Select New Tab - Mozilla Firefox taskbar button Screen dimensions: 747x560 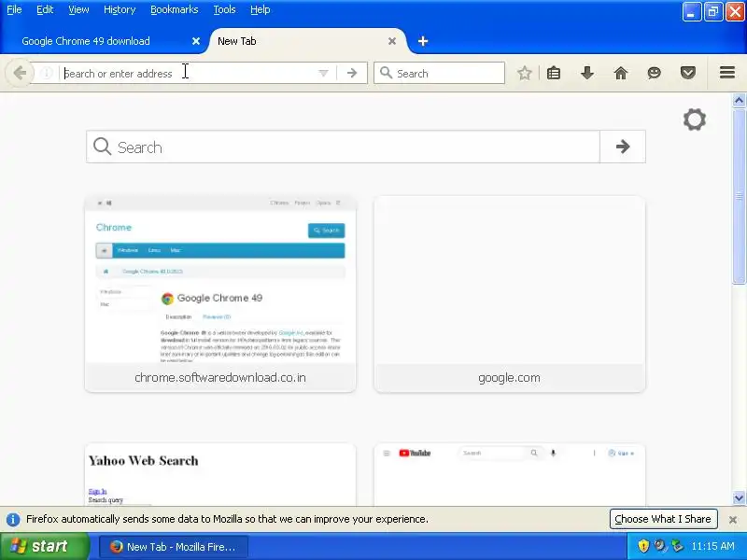pos(174,547)
